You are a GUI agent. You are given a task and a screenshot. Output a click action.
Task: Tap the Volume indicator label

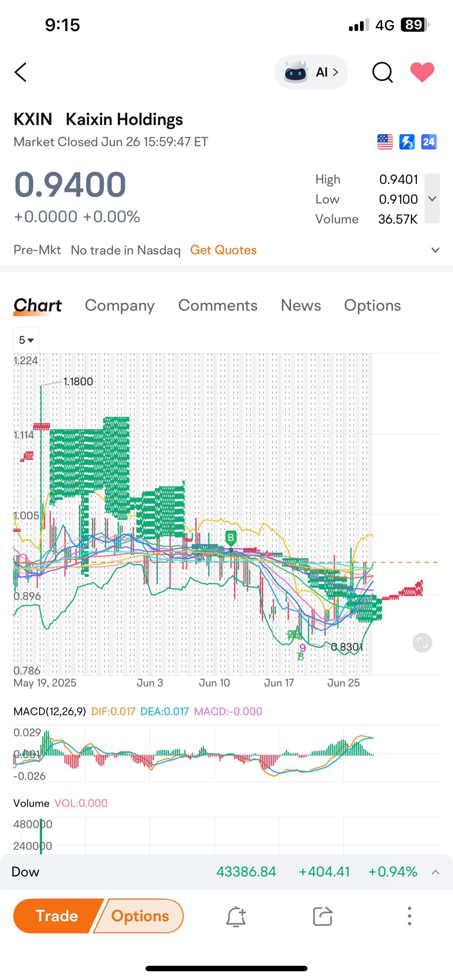pyautogui.click(x=31, y=803)
